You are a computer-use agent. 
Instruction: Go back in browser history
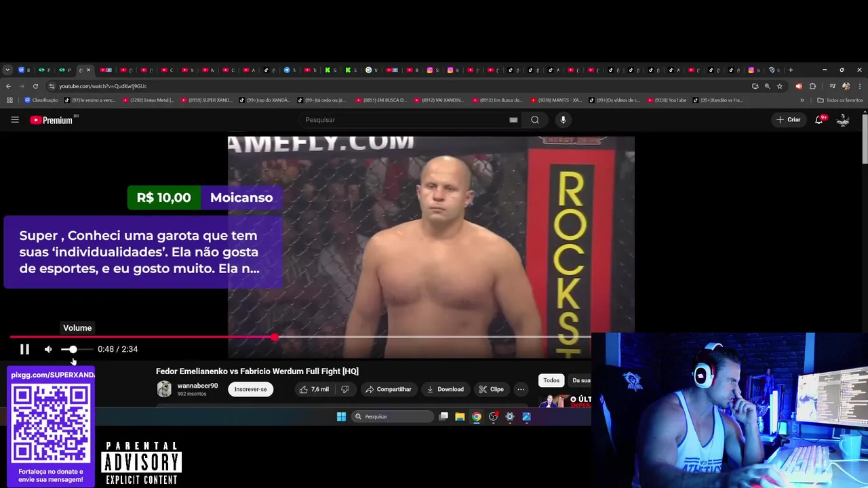pos(8,86)
